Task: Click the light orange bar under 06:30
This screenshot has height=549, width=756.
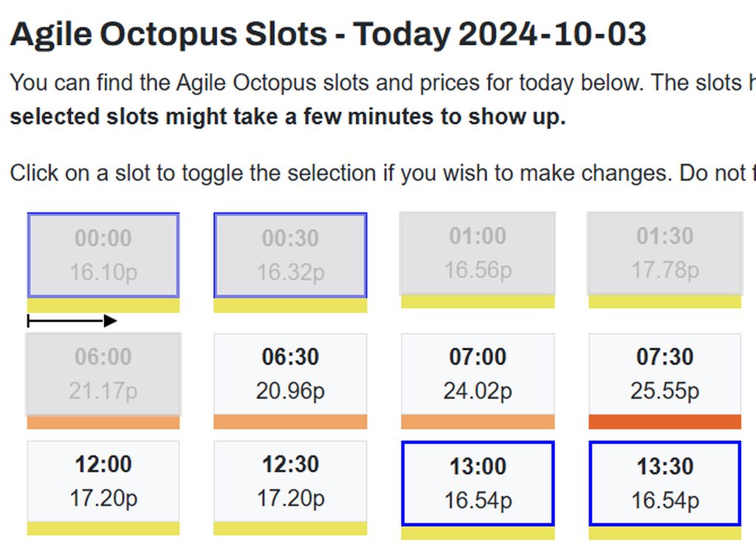Action: click(290, 422)
